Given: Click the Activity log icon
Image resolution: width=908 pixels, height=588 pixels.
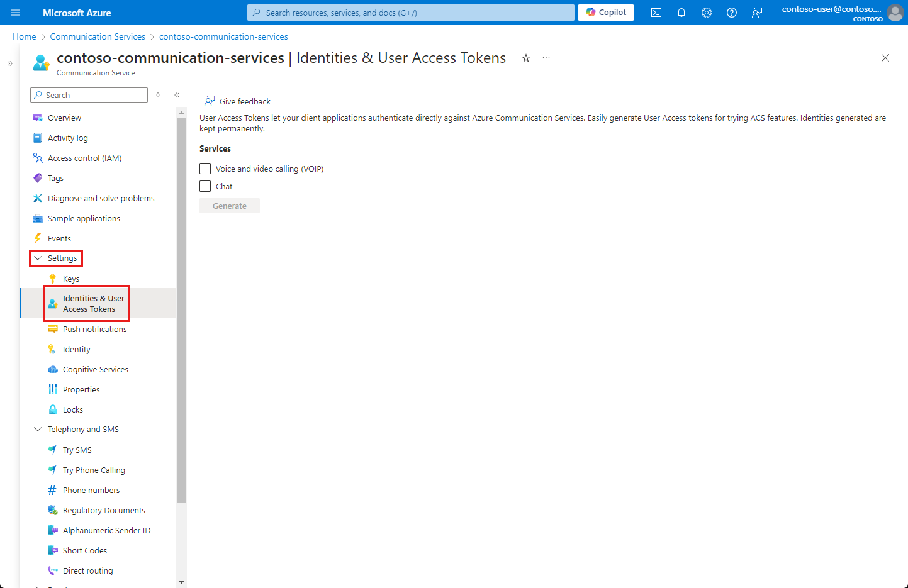Looking at the screenshot, I should tap(38, 138).
